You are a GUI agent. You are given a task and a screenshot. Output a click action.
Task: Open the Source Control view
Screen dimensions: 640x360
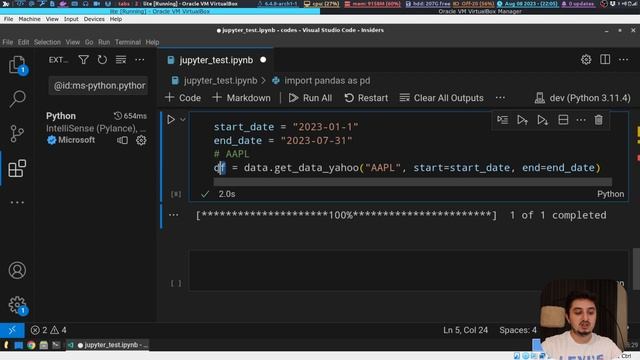pyautogui.click(x=17, y=133)
